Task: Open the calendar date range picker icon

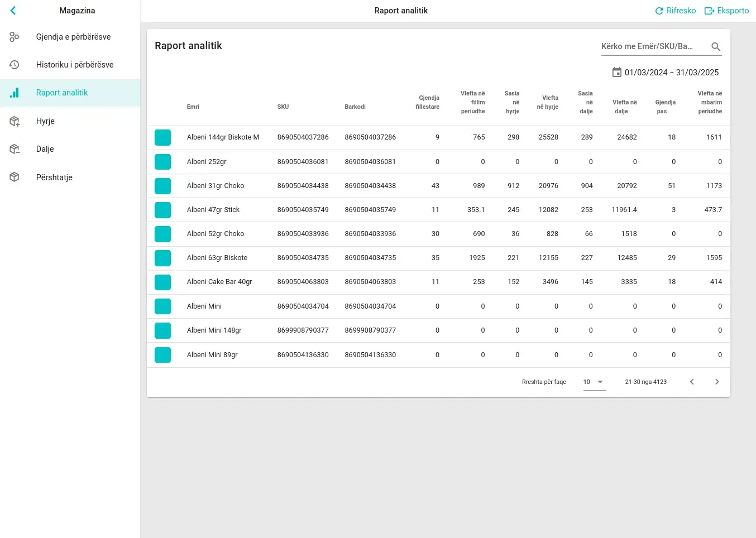Action: tap(616, 73)
